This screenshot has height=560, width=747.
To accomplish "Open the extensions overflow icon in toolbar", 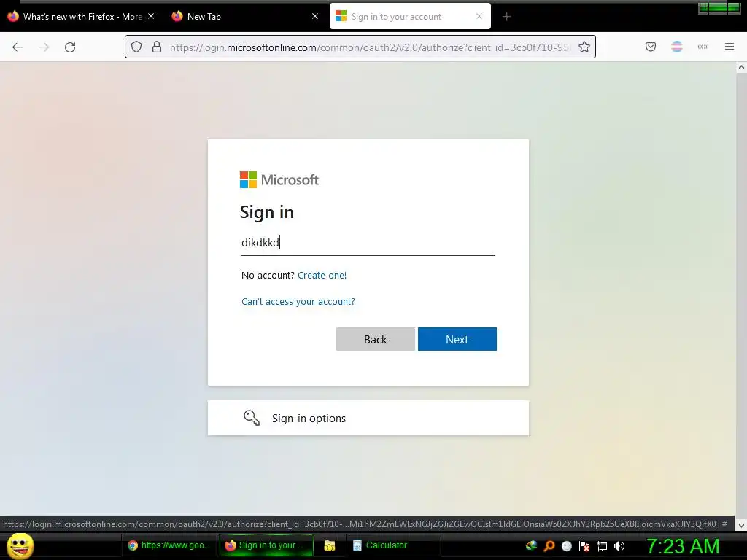I will 703,47.
